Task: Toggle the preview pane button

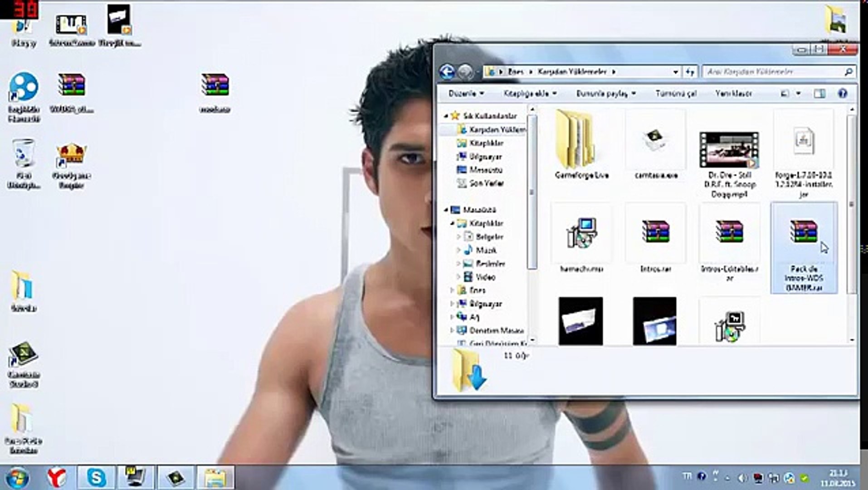Action: coord(819,93)
